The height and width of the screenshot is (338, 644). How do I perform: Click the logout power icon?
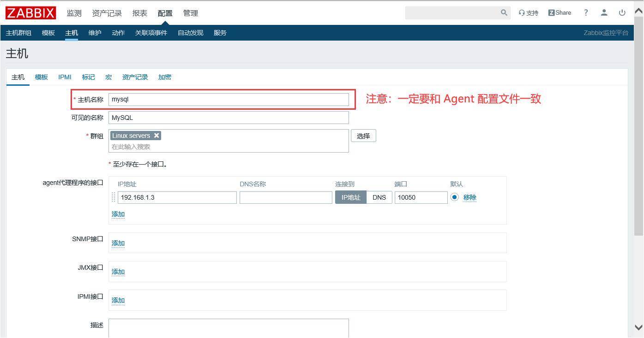click(x=622, y=13)
